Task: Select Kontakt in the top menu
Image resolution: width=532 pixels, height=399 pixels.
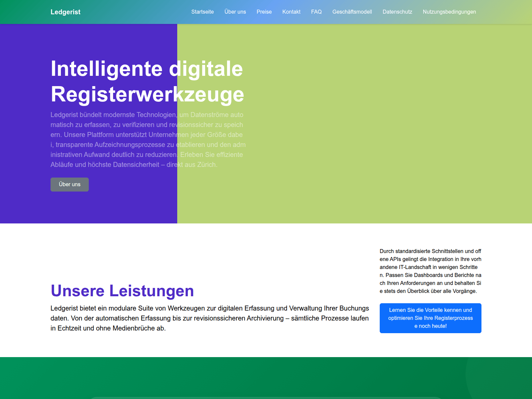Action: [291, 12]
